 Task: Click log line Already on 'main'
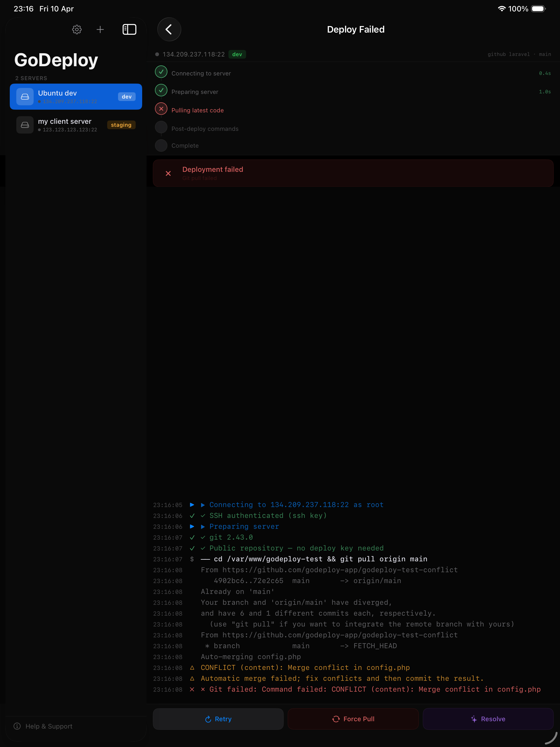click(238, 592)
